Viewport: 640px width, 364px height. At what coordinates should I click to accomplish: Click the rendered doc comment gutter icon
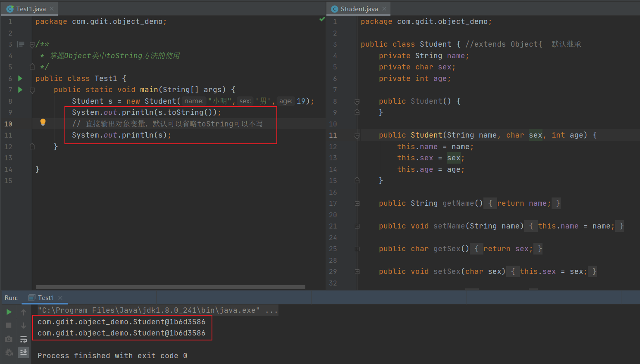pos(21,44)
